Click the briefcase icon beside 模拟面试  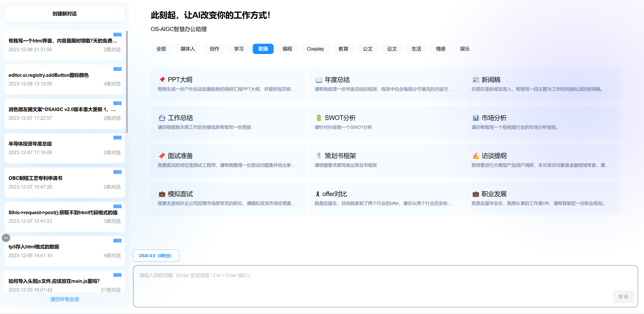(162, 194)
